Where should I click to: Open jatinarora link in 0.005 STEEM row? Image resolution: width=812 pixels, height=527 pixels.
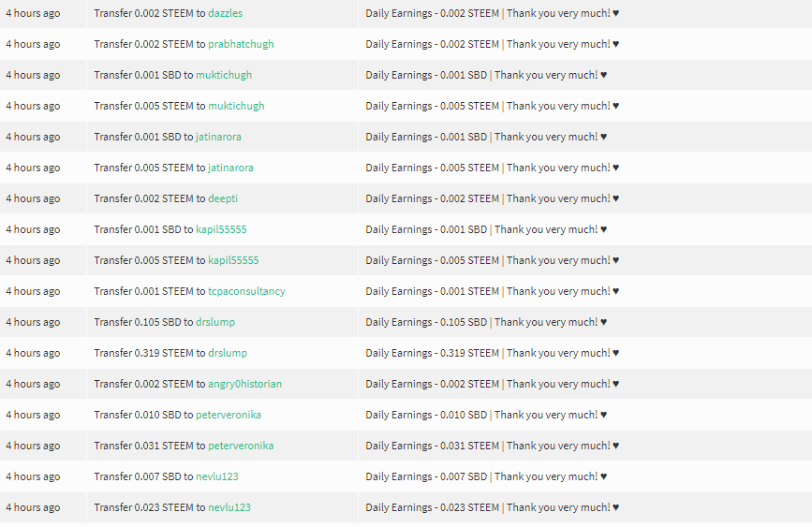click(231, 168)
